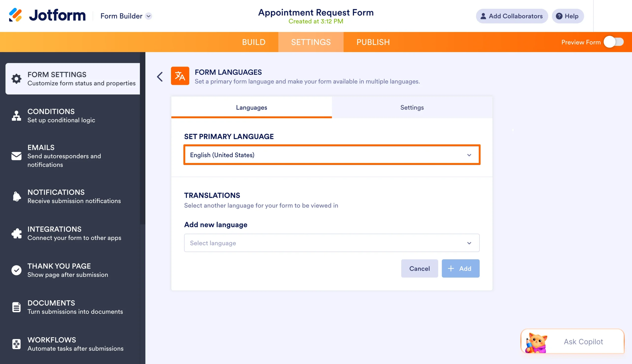Click the Notifications bell icon

tap(17, 196)
